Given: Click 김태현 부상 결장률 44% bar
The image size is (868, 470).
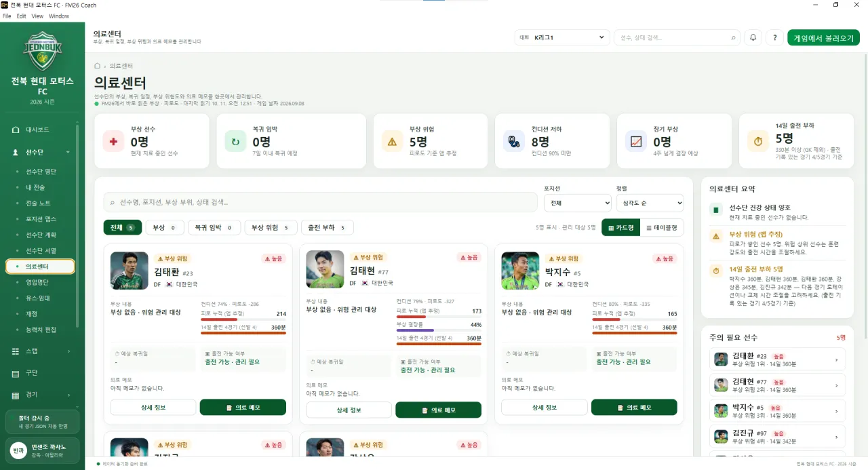Looking at the screenshot, I should pyautogui.click(x=439, y=330).
